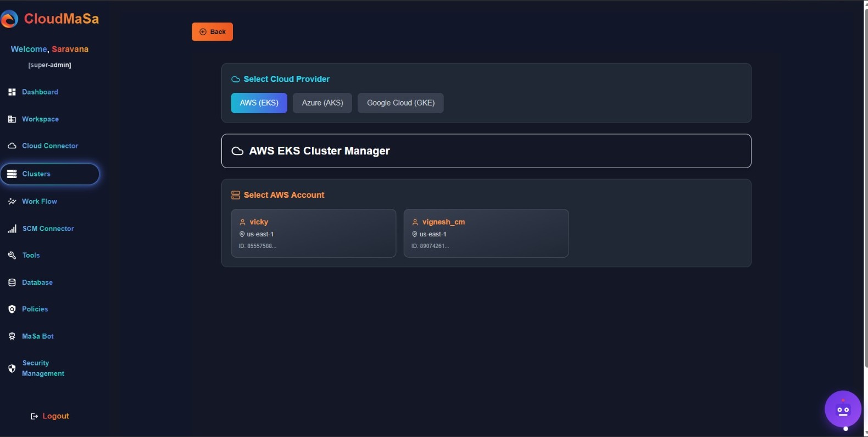Select the vicky AWS account card
Viewport: 868px width, 437px height.
tap(313, 233)
